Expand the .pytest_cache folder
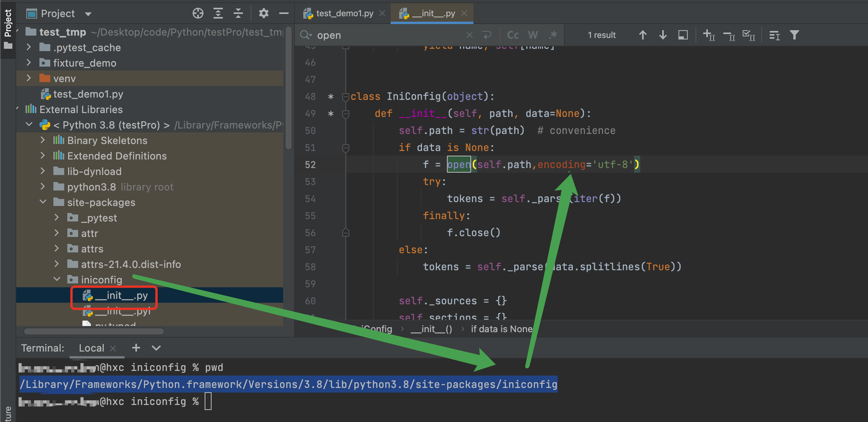 (x=29, y=47)
